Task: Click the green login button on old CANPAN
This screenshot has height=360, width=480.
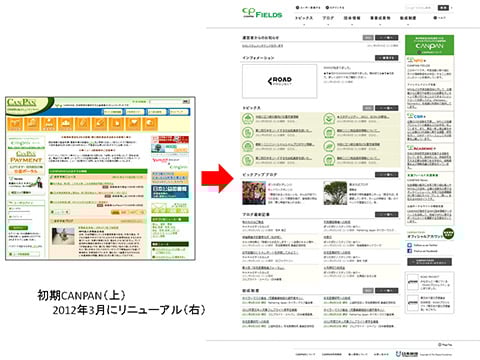Action: [18, 228]
